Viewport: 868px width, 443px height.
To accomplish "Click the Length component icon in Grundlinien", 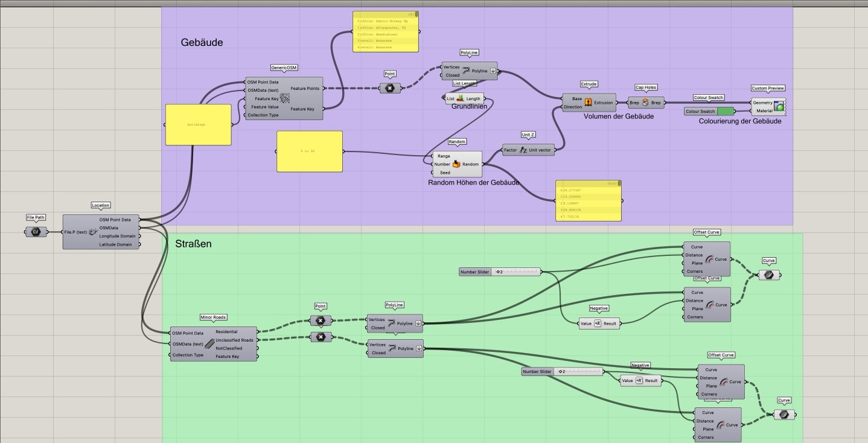I will pos(461,98).
